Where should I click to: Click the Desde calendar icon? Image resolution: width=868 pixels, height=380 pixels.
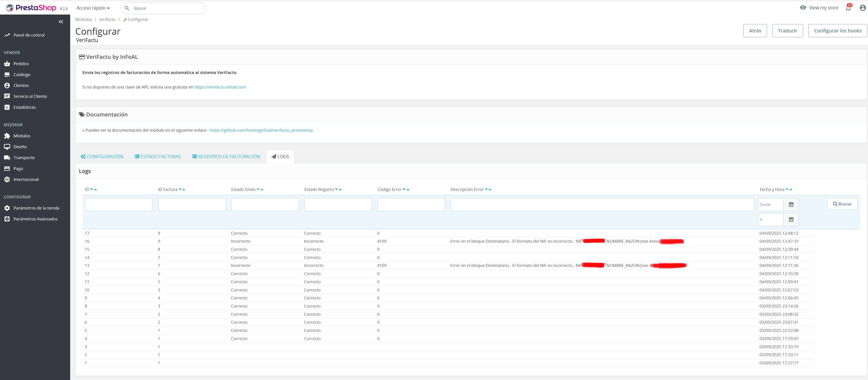(x=791, y=205)
